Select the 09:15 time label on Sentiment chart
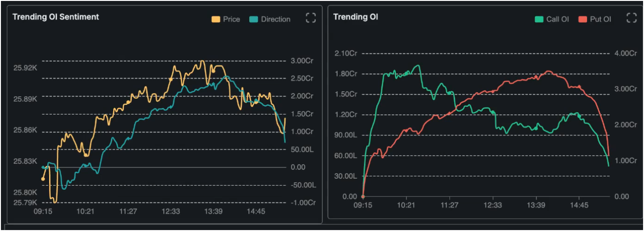The width and height of the screenshot is (644, 231). pyautogui.click(x=43, y=212)
